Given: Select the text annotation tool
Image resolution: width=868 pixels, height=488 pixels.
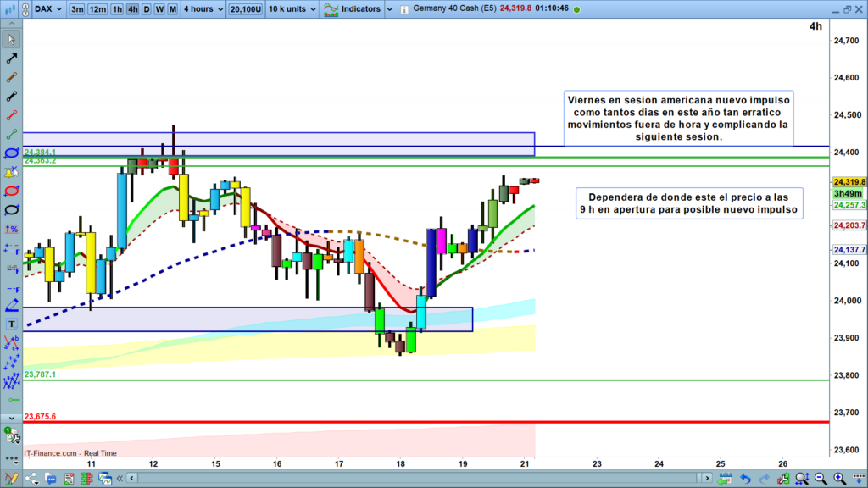Looking at the screenshot, I should click(11, 324).
